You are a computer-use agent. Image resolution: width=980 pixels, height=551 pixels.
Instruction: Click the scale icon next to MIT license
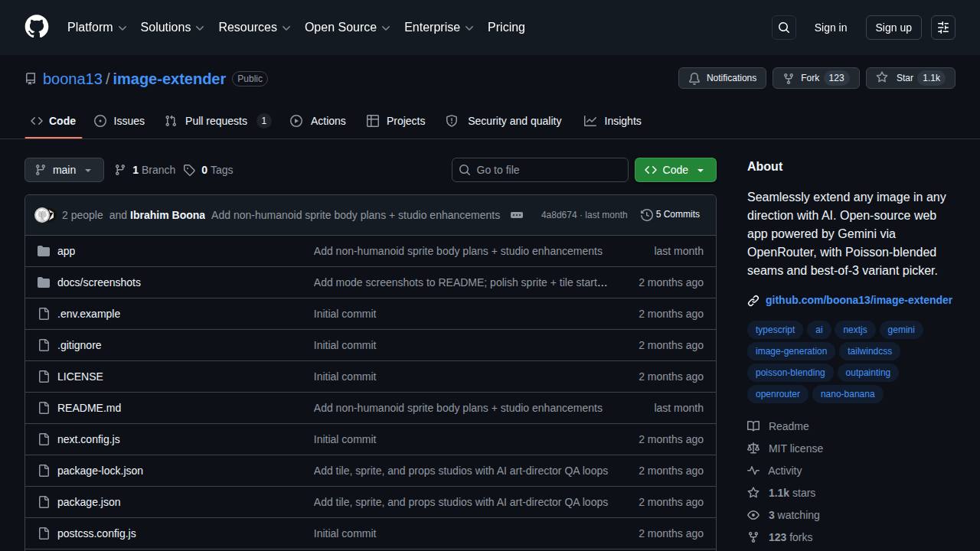753,448
